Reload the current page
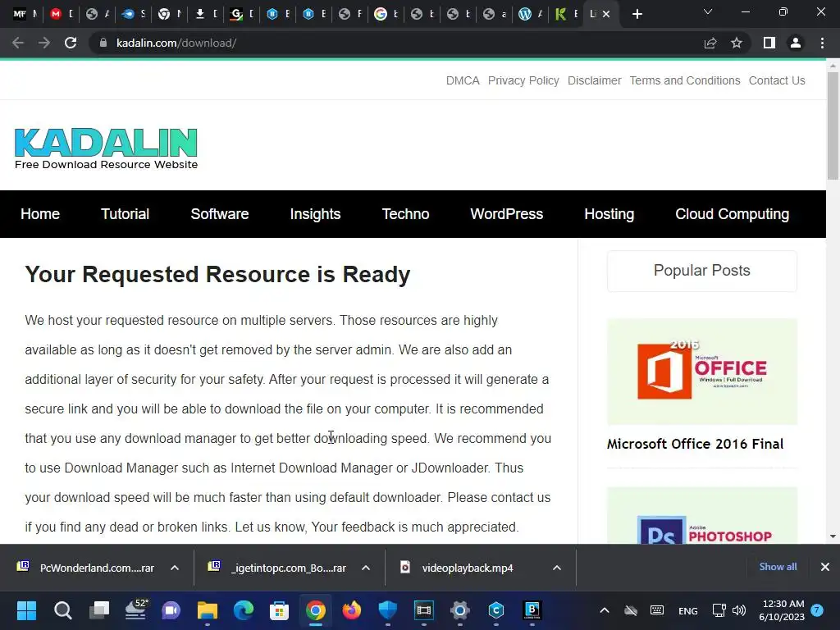Viewport: 840px width, 630px height. pos(71,43)
